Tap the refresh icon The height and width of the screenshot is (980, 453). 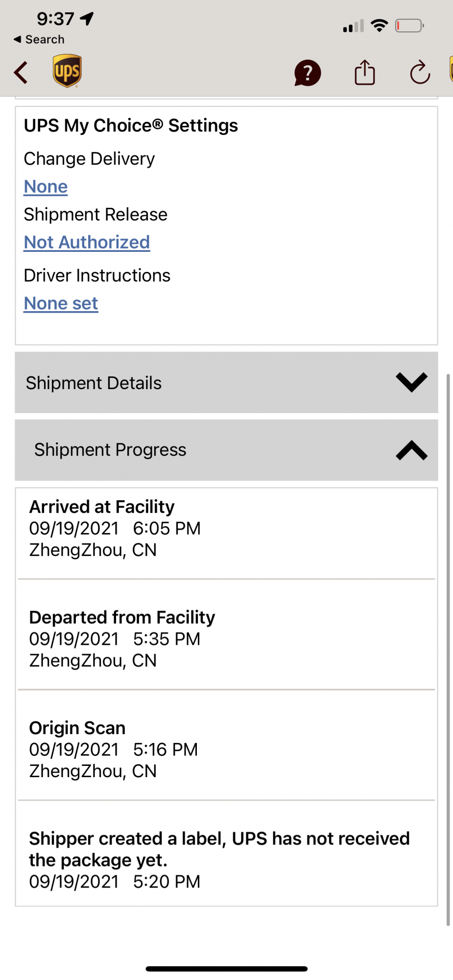pyautogui.click(x=420, y=73)
